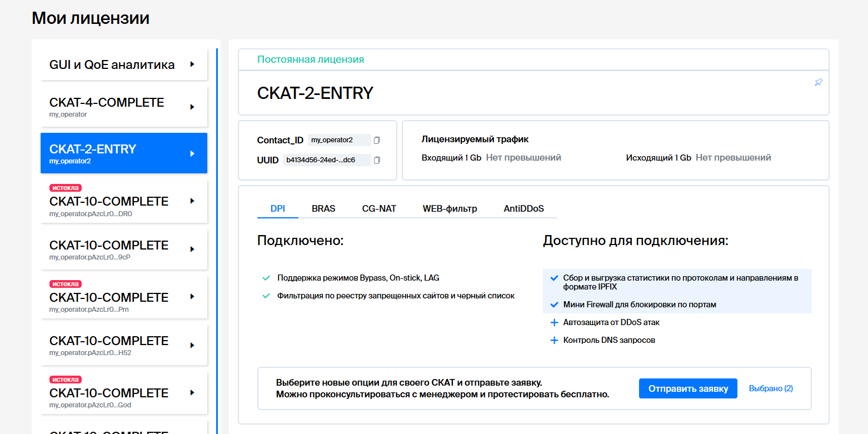Uncheck Мини Firewall для блокировки по портам

pyautogui.click(x=553, y=305)
